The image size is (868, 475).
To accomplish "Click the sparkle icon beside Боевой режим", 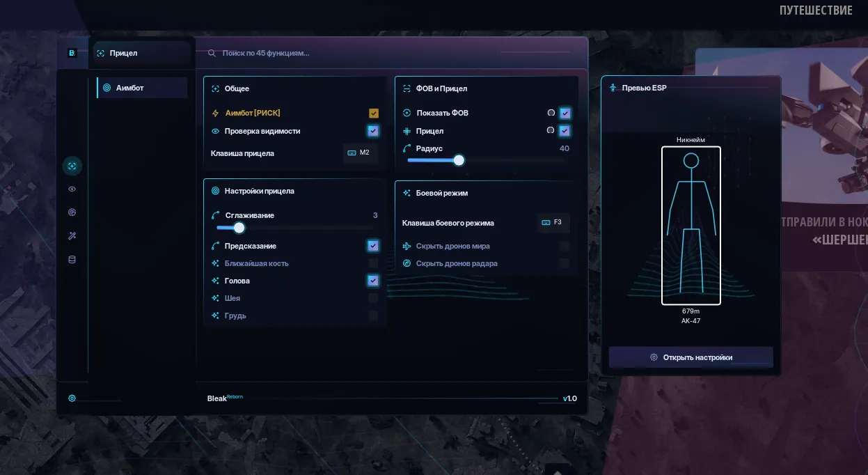I will point(407,193).
